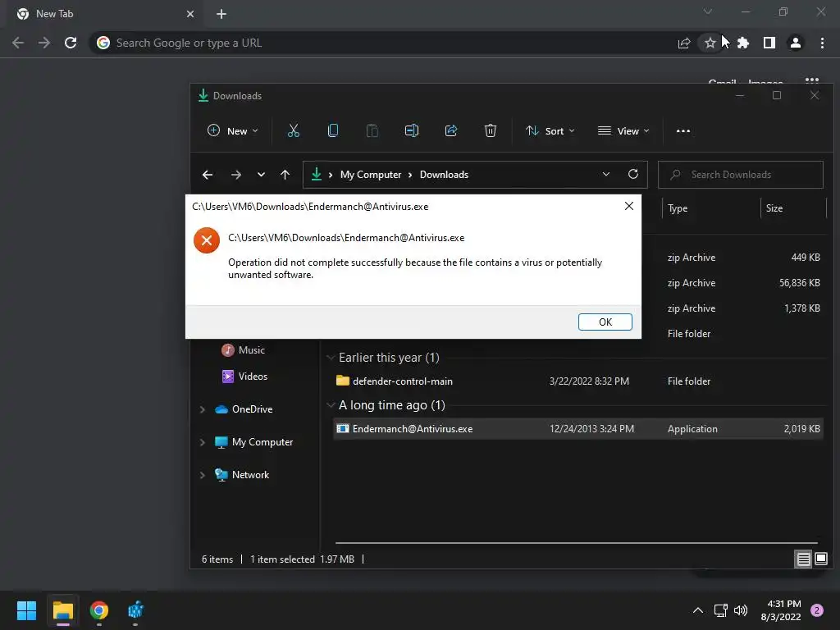Expand the OneDrive tree node

pyautogui.click(x=203, y=409)
